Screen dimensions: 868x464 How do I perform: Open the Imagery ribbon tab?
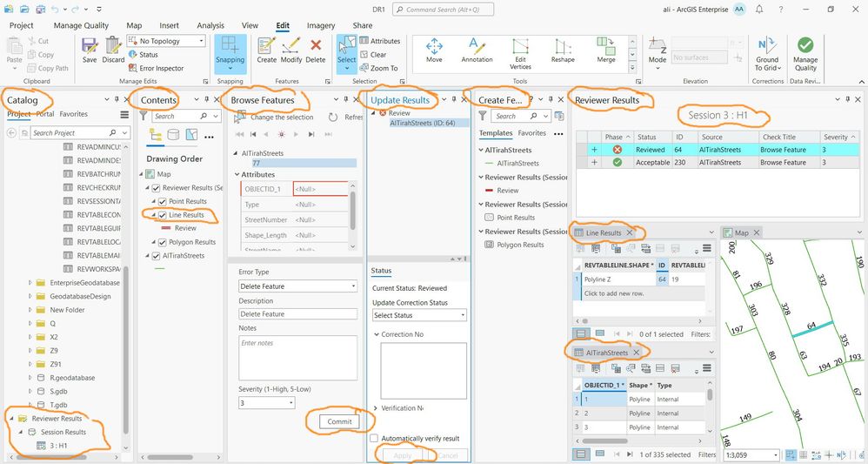[321, 25]
